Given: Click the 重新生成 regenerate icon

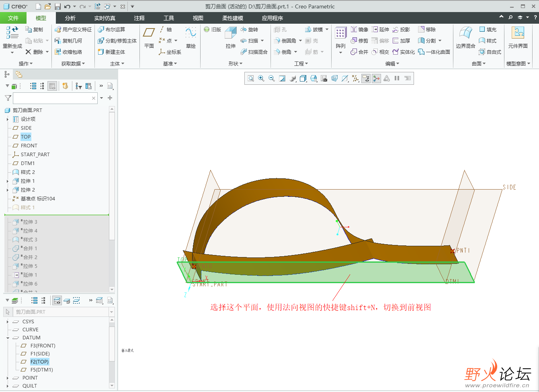Looking at the screenshot, I should 12,33.
